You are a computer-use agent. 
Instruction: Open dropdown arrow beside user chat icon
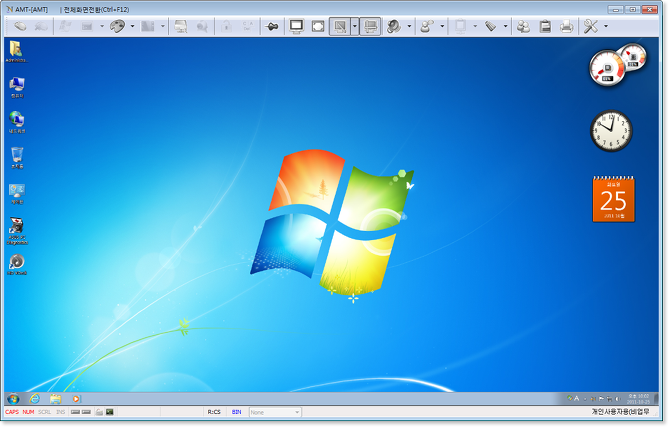[x=442, y=26]
